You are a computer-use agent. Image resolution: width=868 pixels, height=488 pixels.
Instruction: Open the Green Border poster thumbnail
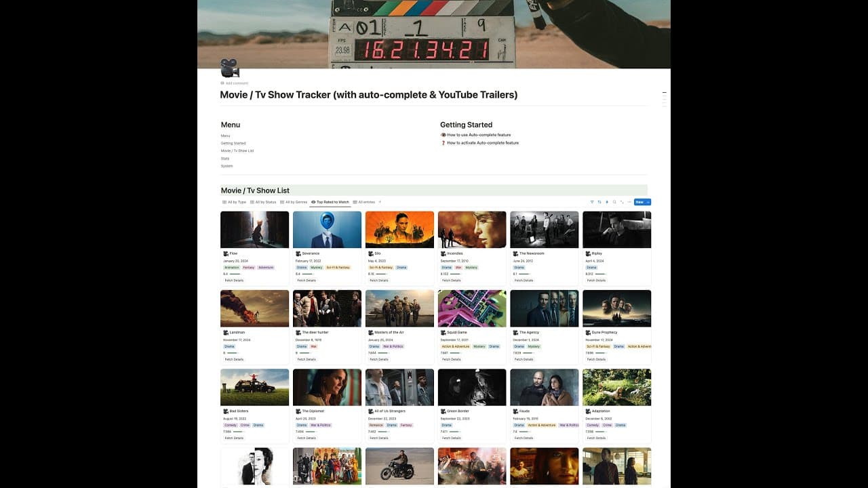pyautogui.click(x=472, y=387)
